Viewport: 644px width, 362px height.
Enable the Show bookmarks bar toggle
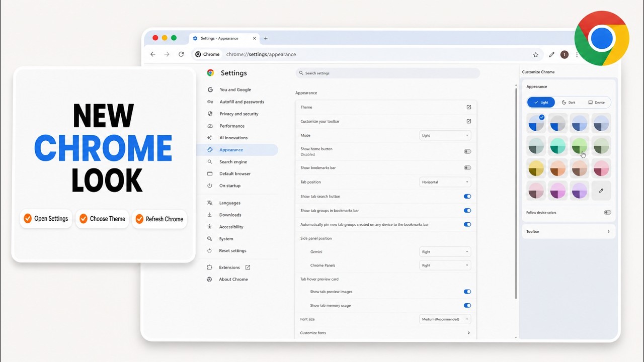(x=467, y=167)
